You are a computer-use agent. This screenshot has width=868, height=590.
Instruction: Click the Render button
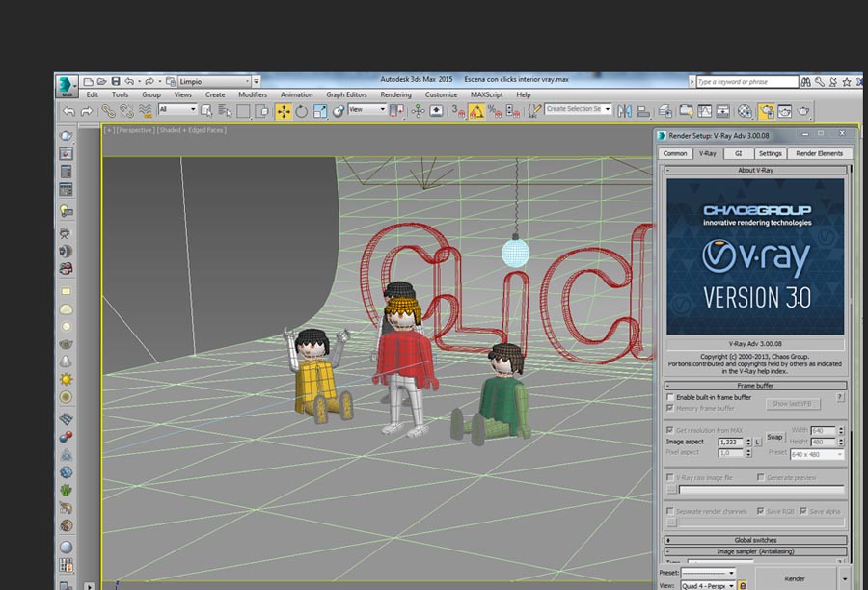point(794,578)
